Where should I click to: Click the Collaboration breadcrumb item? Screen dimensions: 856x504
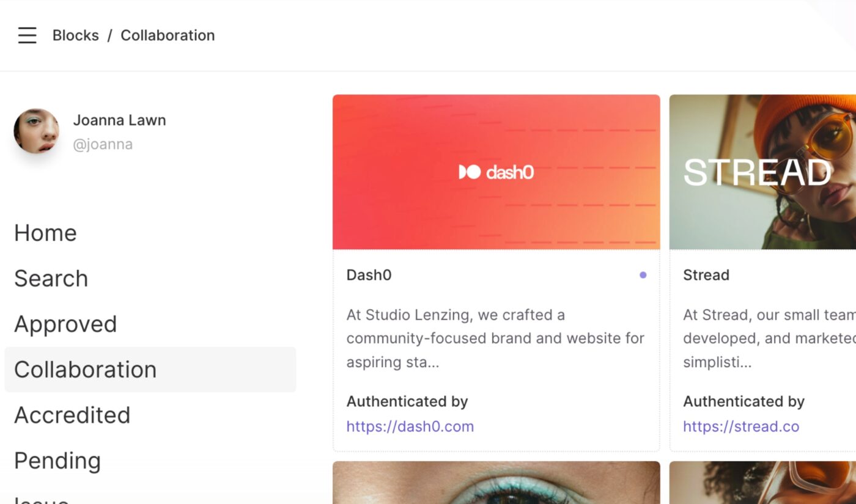coord(168,35)
